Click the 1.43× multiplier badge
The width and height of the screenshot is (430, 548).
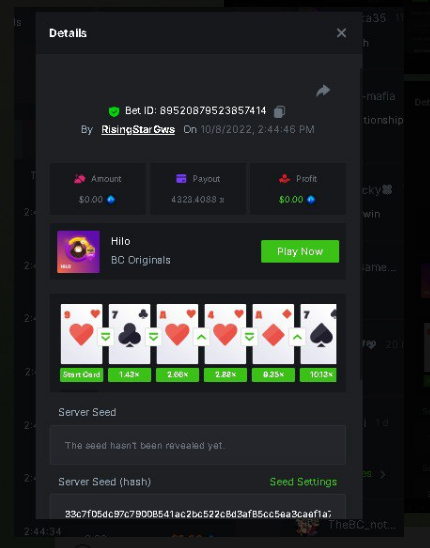pos(129,375)
